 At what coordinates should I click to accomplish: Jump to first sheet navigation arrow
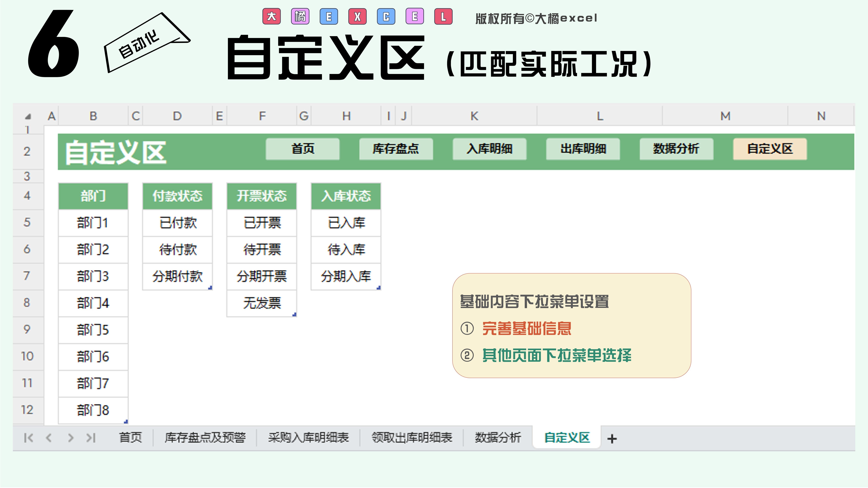click(29, 437)
